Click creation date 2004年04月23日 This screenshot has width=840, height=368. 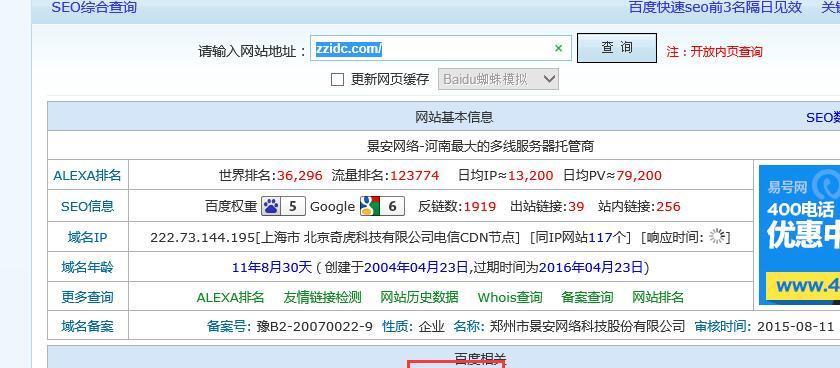point(416,267)
